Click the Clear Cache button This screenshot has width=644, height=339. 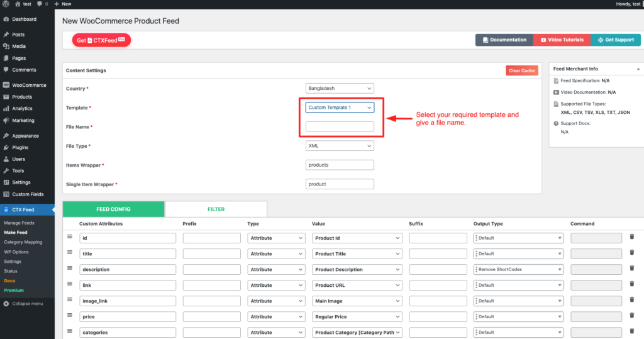point(521,70)
